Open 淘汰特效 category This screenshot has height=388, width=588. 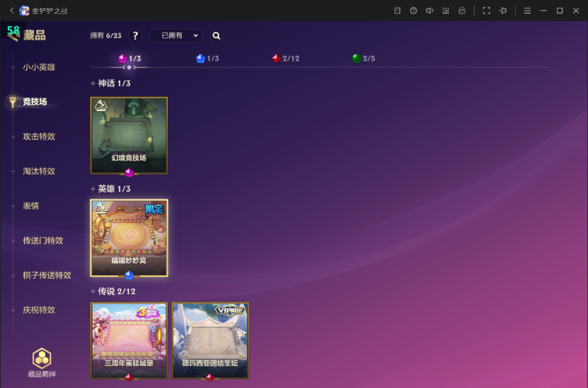click(39, 171)
